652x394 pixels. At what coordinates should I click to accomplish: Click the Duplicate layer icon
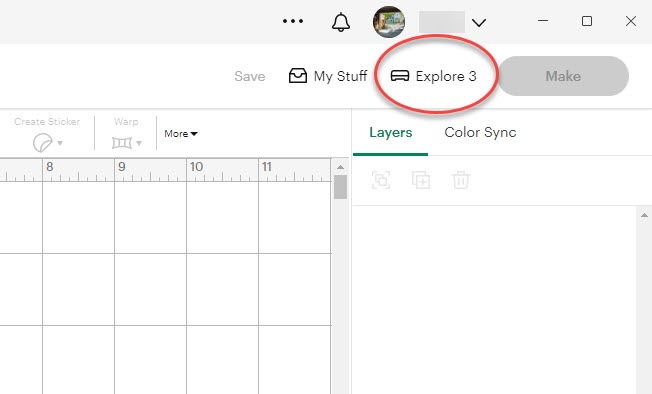point(421,180)
